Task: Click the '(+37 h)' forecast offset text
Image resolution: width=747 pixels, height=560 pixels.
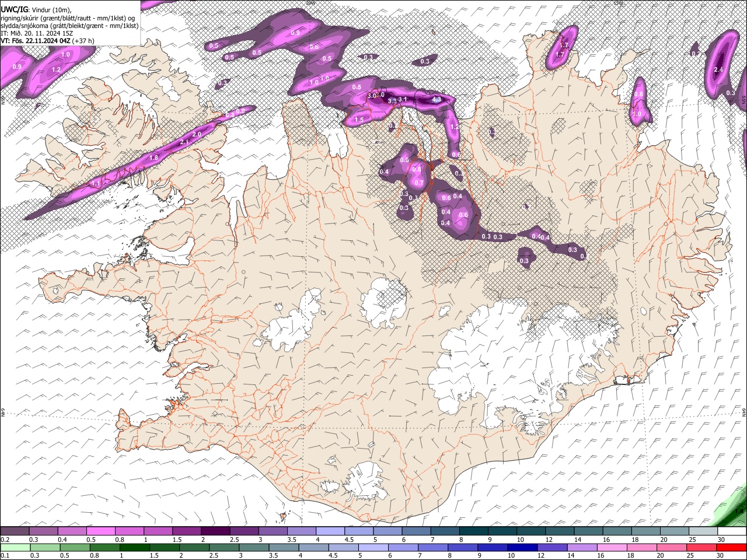Action: click(x=83, y=41)
